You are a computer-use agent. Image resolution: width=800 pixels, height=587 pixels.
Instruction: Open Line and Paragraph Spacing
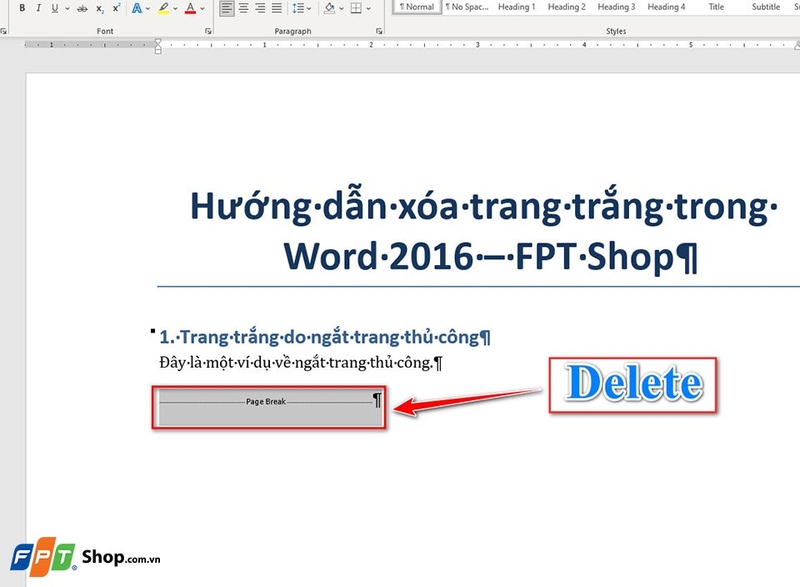pyautogui.click(x=298, y=8)
